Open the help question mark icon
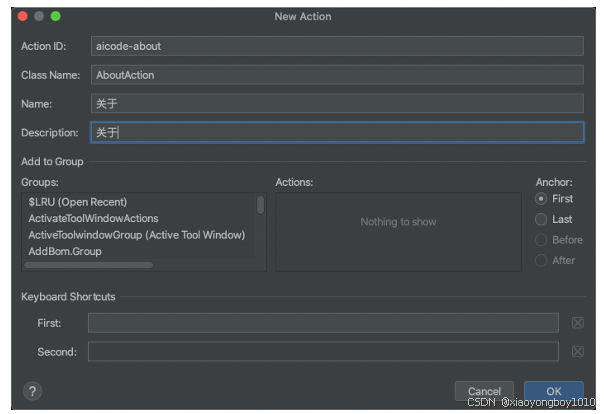The height and width of the screenshot is (414, 604). coord(32,391)
